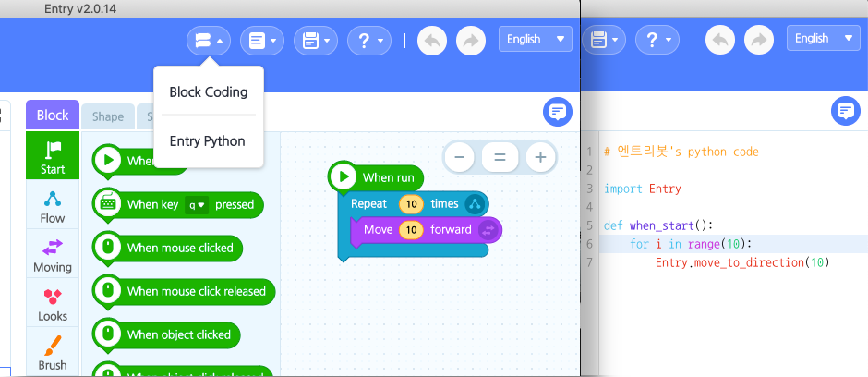Click the play icon on workspace When run
868x377 pixels.
344,176
